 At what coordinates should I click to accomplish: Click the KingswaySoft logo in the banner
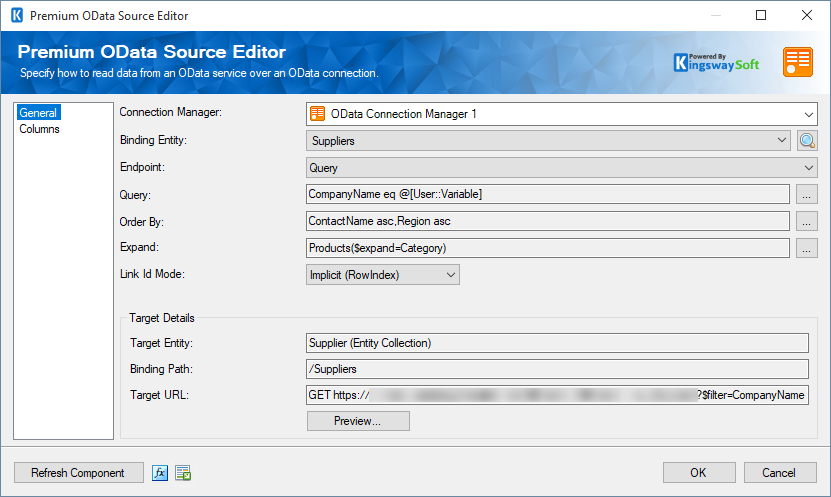coord(717,62)
